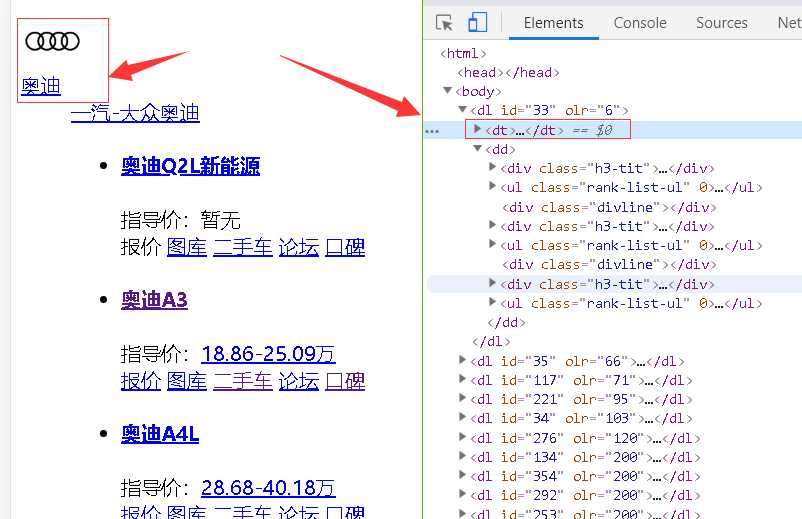The width and height of the screenshot is (802, 519).
Task: Collapse the dd element node
Action: (x=477, y=149)
